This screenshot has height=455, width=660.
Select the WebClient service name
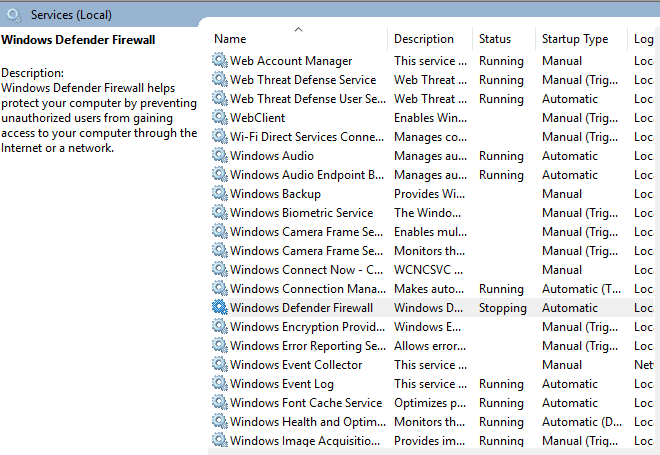(x=257, y=118)
